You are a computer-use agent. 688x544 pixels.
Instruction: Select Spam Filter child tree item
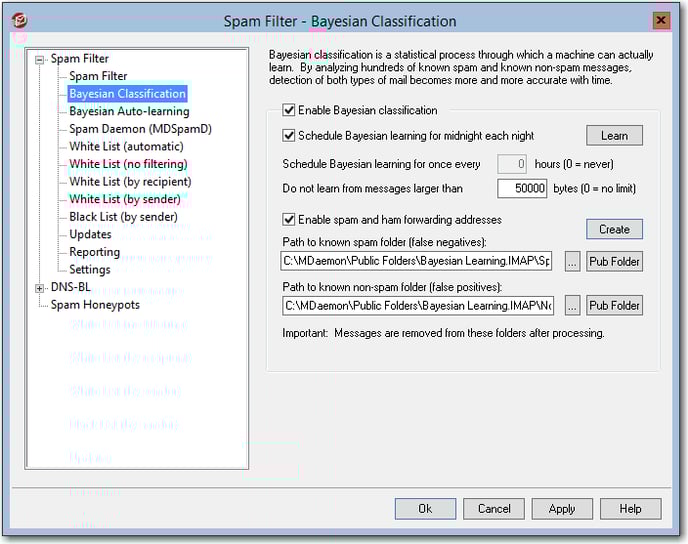click(x=98, y=76)
